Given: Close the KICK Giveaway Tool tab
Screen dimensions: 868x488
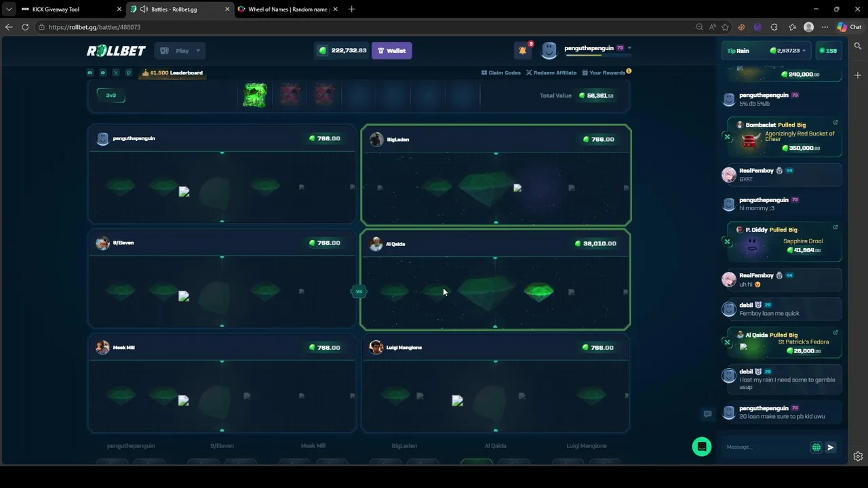Looking at the screenshot, I should tap(119, 9).
